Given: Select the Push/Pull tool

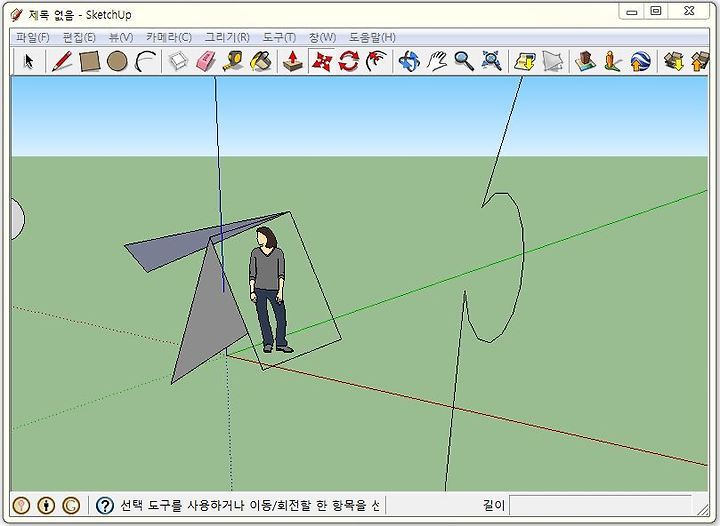Looking at the screenshot, I should (293, 61).
